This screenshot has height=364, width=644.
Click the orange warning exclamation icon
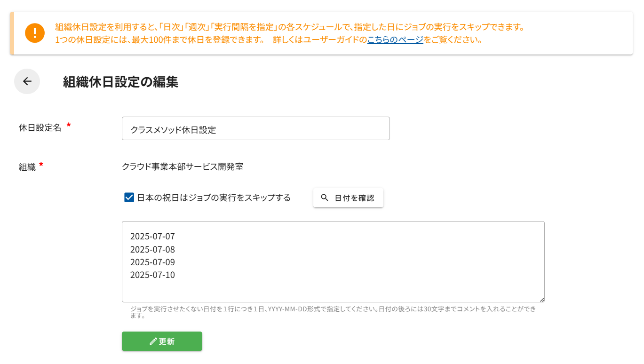pyautogui.click(x=35, y=33)
